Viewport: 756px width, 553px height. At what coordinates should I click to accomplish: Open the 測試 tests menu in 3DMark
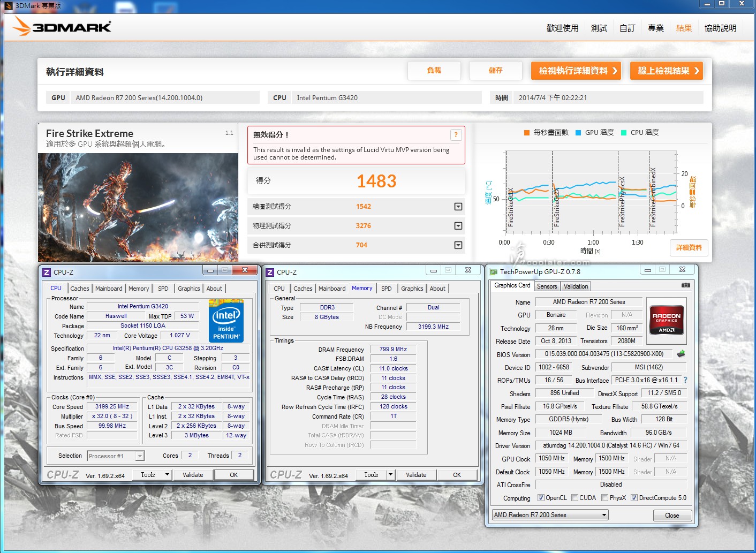point(599,28)
